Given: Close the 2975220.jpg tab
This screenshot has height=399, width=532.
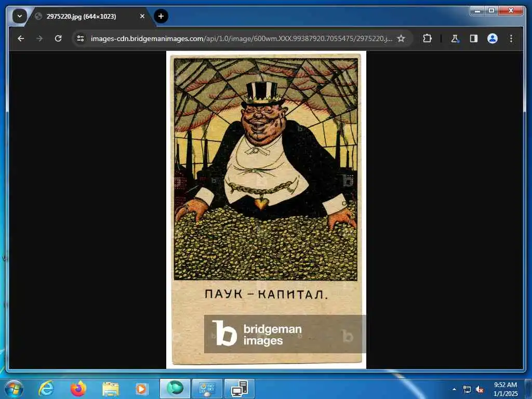Looking at the screenshot, I should click(142, 16).
